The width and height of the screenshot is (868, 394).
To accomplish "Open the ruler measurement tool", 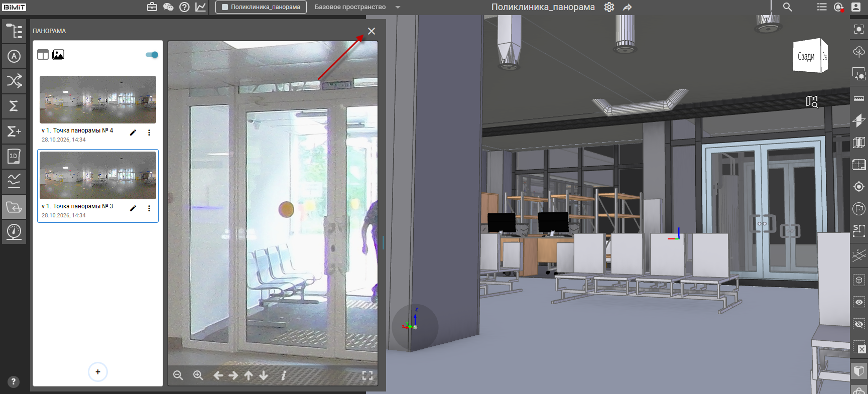I will coord(859,98).
